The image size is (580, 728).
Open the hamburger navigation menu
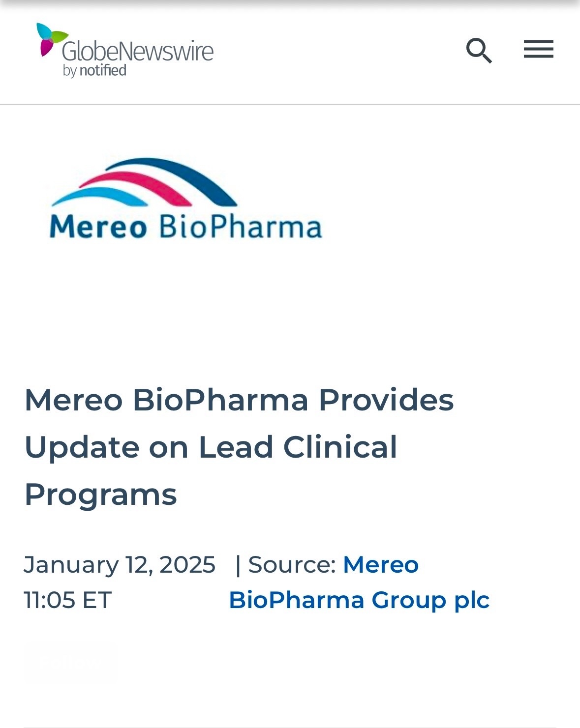point(538,49)
